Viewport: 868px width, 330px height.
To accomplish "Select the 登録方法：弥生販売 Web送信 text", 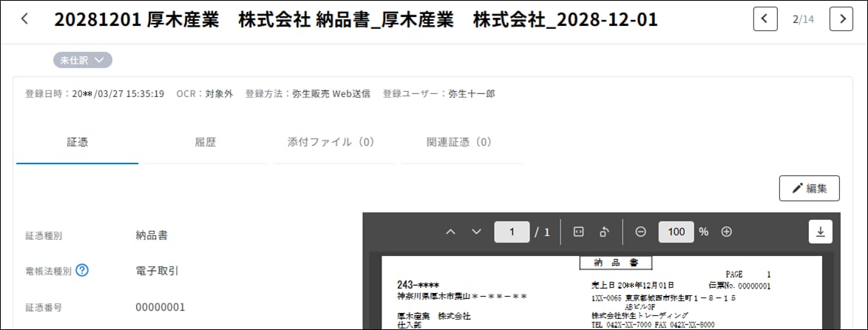I will tap(308, 93).
